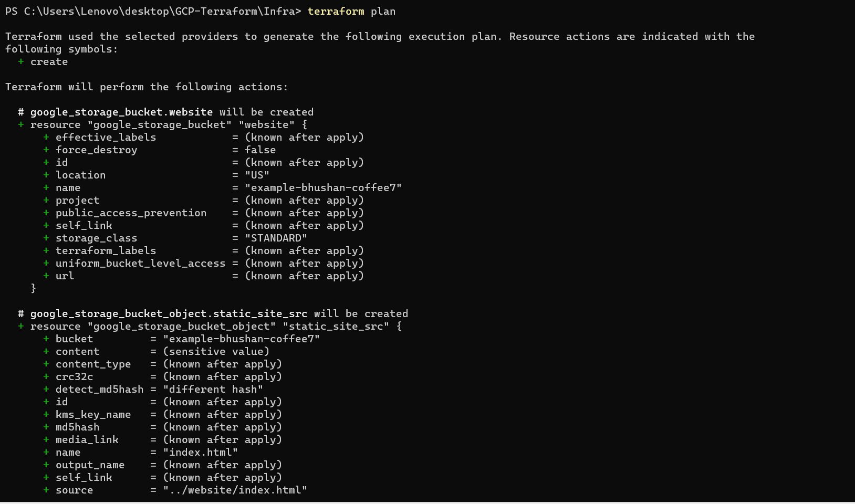Image resolution: width=855 pixels, height=504 pixels.
Task: Click the "url" attribute name
Action: (x=65, y=276)
